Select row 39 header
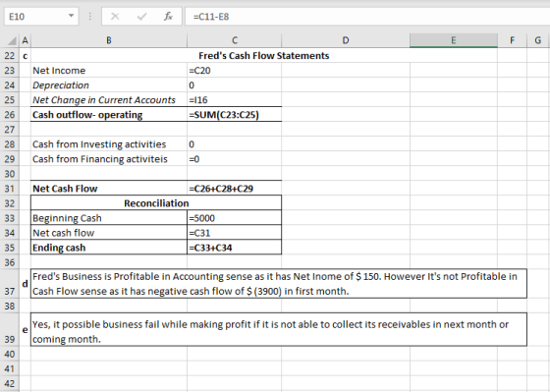The width and height of the screenshot is (550, 392). coord(10,329)
